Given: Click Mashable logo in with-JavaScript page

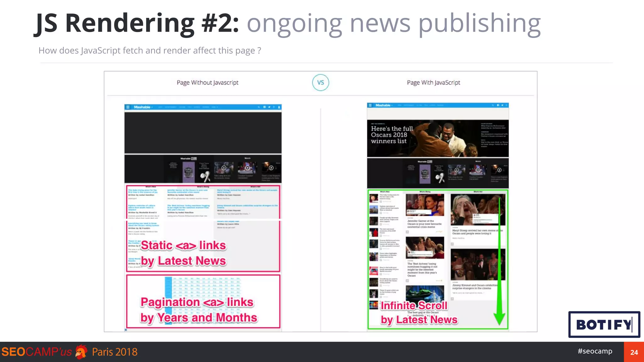Looking at the screenshot, I should pos(383,105).
